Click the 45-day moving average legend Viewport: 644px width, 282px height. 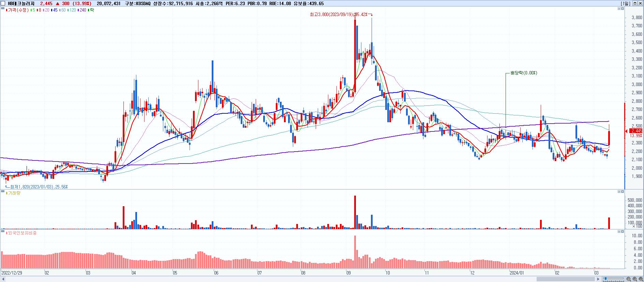54,10
